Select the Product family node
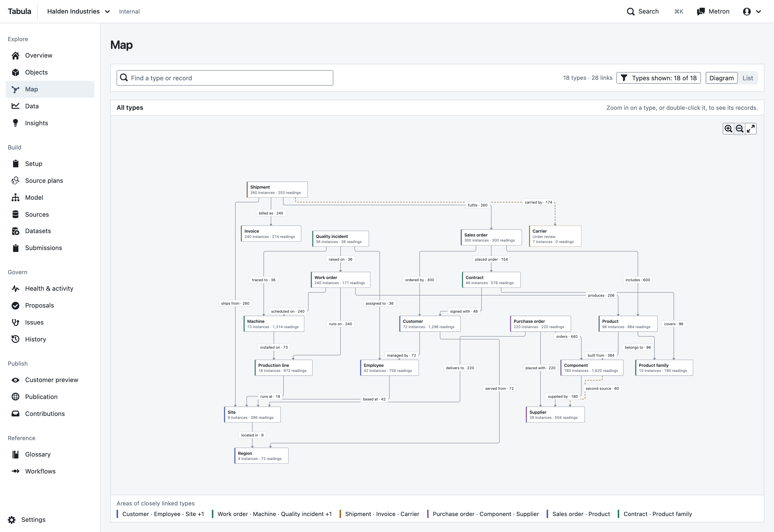This screenshot has height=532, width=774. click(x=664, y=368)
